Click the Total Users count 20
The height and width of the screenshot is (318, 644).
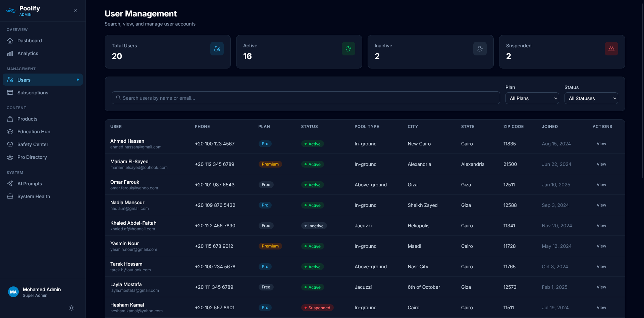pyautogui.click(x=117, y=56)
